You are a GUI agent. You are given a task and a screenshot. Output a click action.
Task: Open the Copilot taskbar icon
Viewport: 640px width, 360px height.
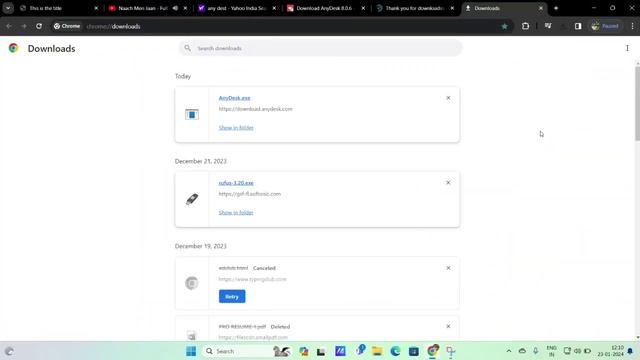click(x=304, y=351)
